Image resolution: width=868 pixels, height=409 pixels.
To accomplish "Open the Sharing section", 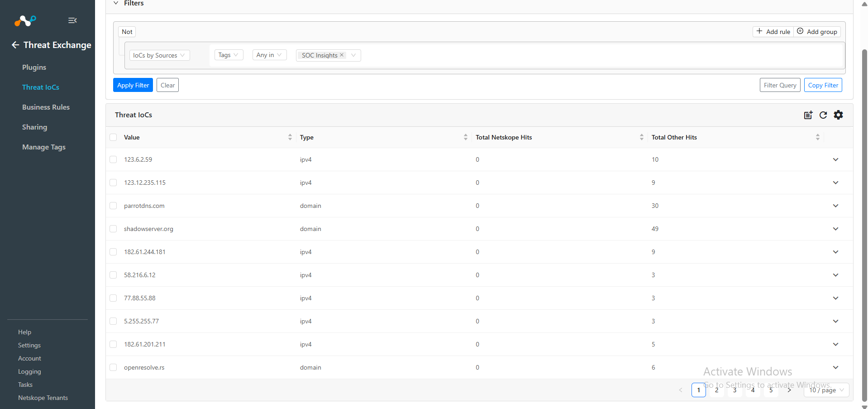I will point(35,127).
